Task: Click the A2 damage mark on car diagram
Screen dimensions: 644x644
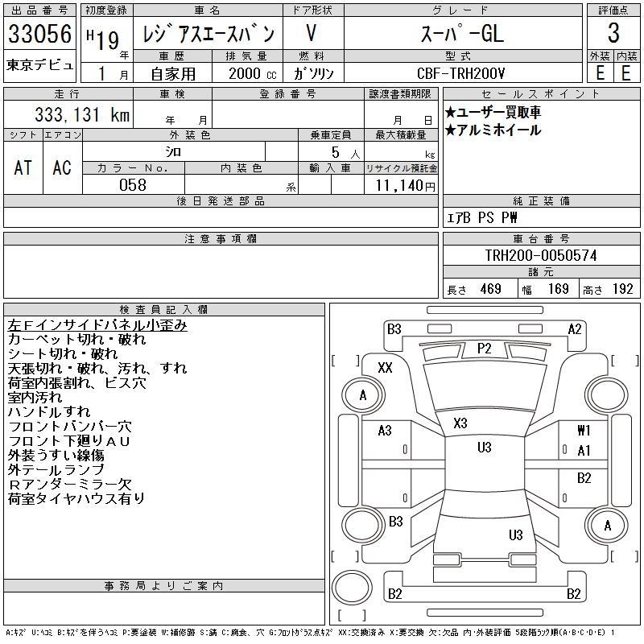Action: (574, 328)
